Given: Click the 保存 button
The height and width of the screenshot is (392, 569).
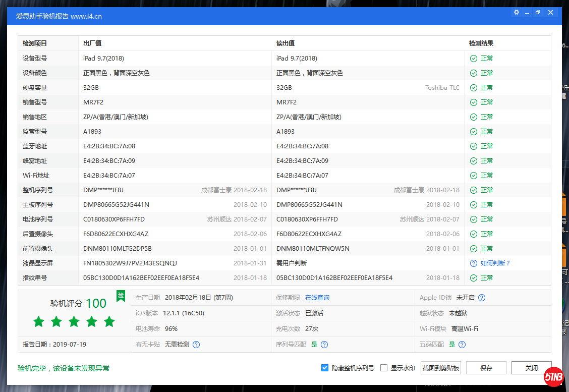Looking at the screenshot, I should [486, 368].
